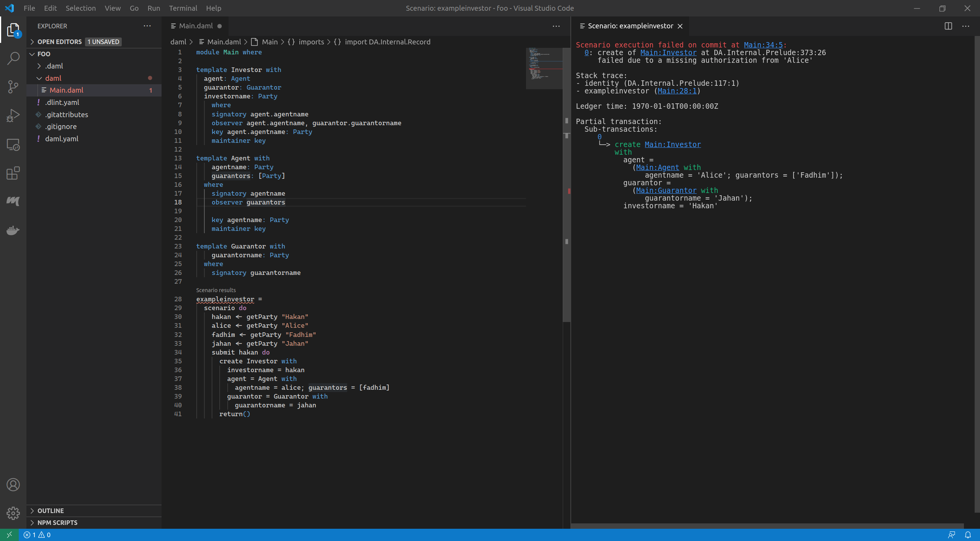Open the Search view in activity bar
The height and width of the screenshot is (541, 980).
[x=13, y=58]
